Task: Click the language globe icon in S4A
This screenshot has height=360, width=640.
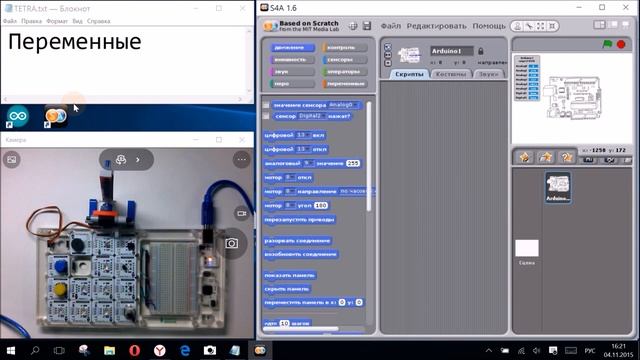Action: click(353, 26)
